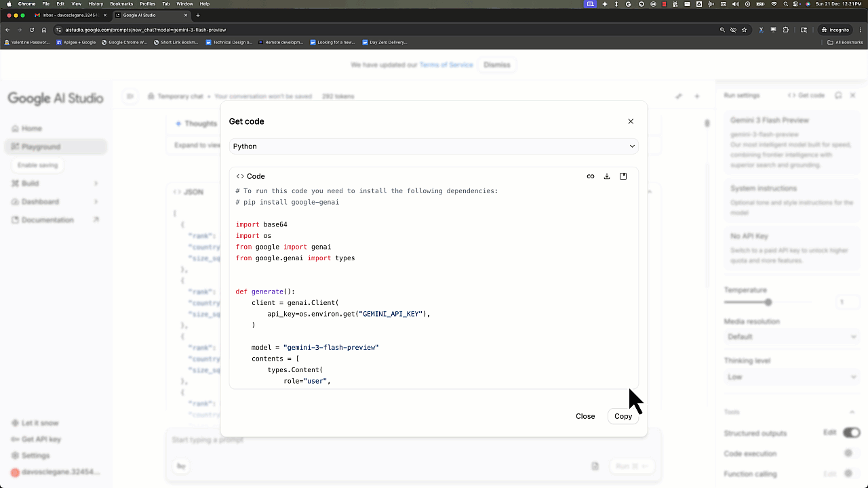Viewport: 868px width, 488px height.
Task: Click the address bar URL
Action: point(146,30)
